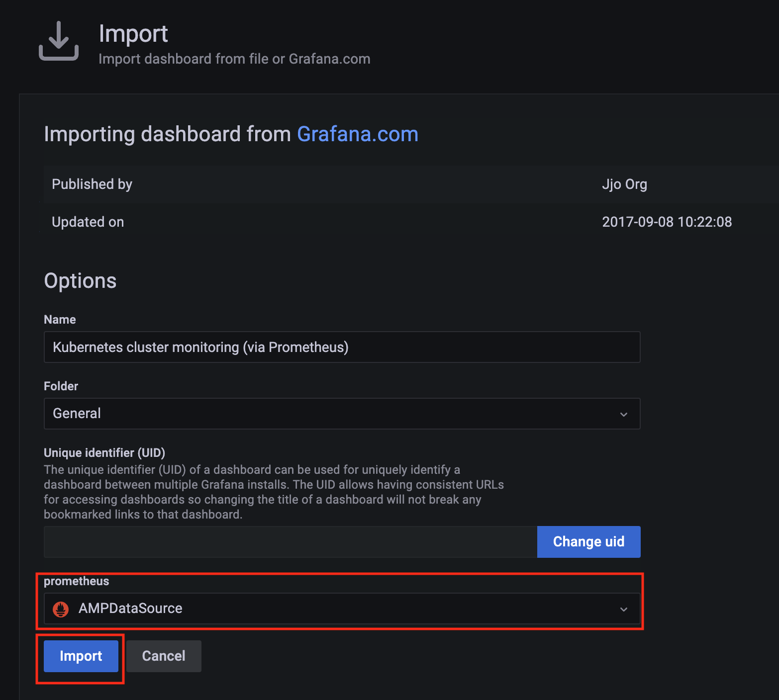The image size is (779, 700).
Task: Expand the chevron on the prometheus datasource selector
Action: (623, 609)
